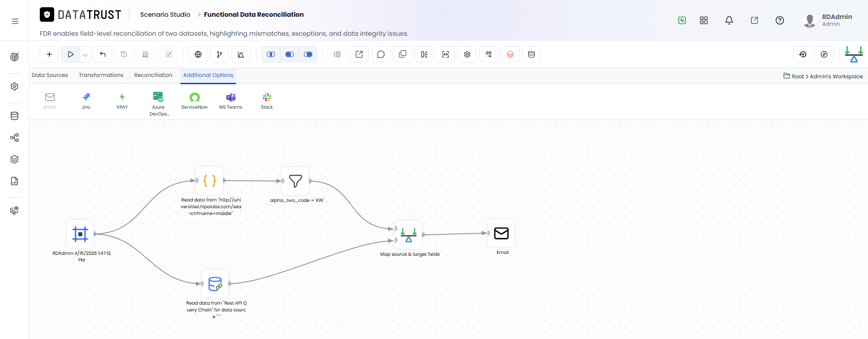
Task: Open the sidebar gear settings icon
Action: point(14,86)
